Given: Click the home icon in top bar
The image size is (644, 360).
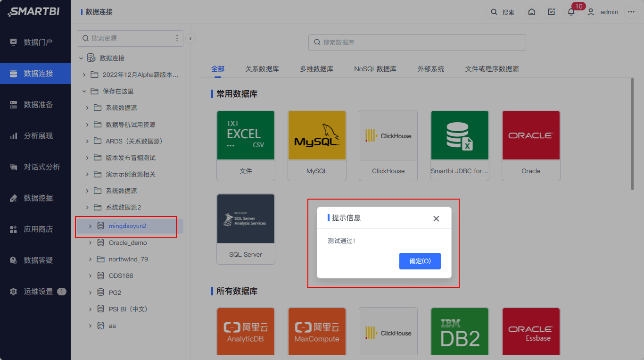Looking at the screenshot, I should (x=532, y=12).
